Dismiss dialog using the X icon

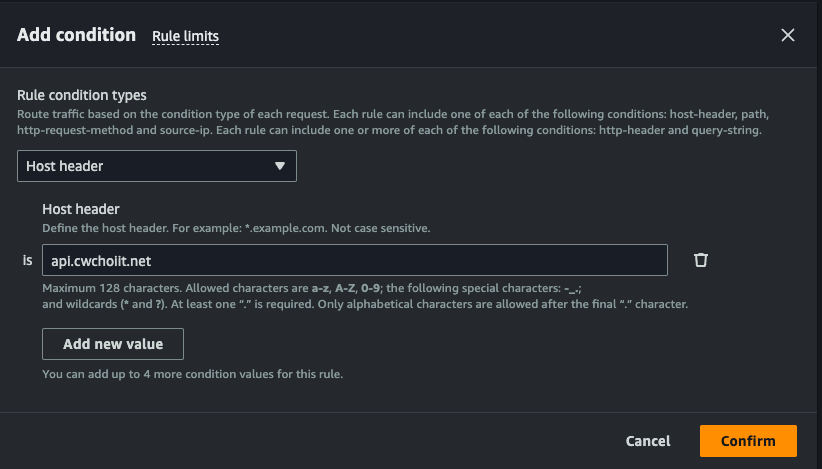pyautogui.click(x=787, y=35)
